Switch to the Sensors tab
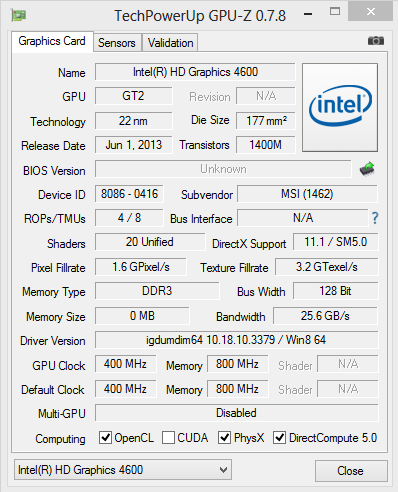398x492 pixels. (117, 43)
